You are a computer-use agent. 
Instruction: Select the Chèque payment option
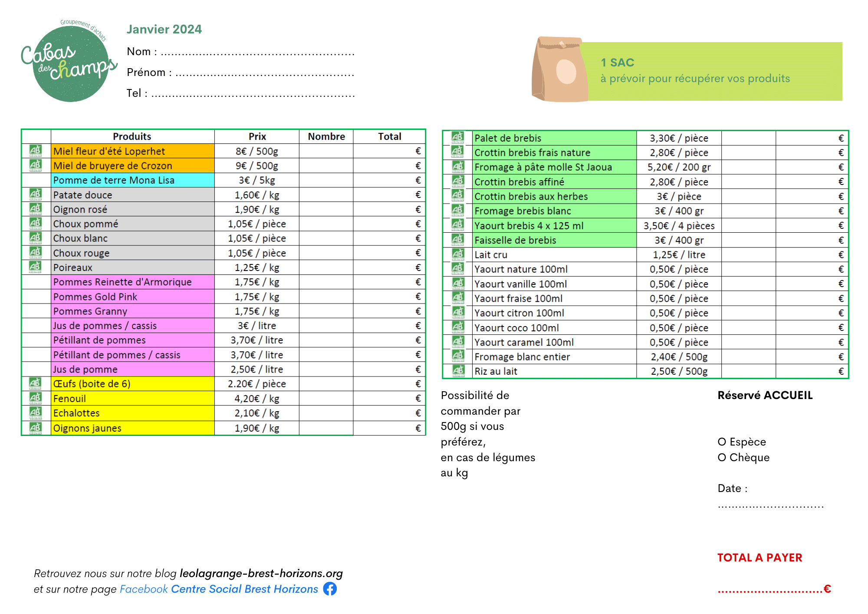click(x=722, y=458)
